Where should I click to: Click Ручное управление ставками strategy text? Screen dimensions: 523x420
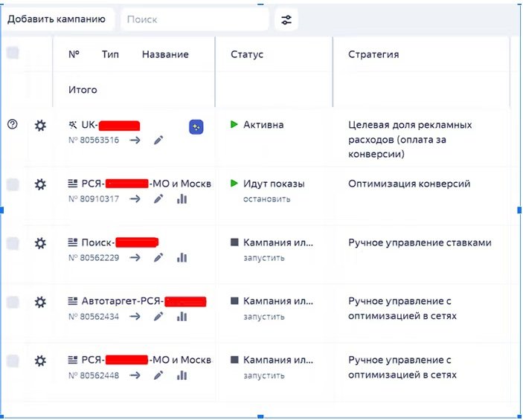point(420,243)
